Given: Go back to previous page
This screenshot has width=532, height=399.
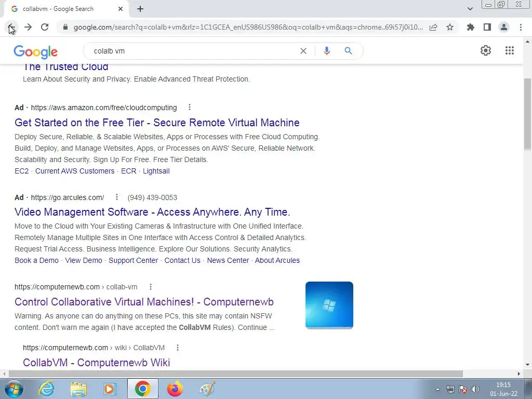Looking at the screenshot, I should pyautogui.click(x=11, y=27).
